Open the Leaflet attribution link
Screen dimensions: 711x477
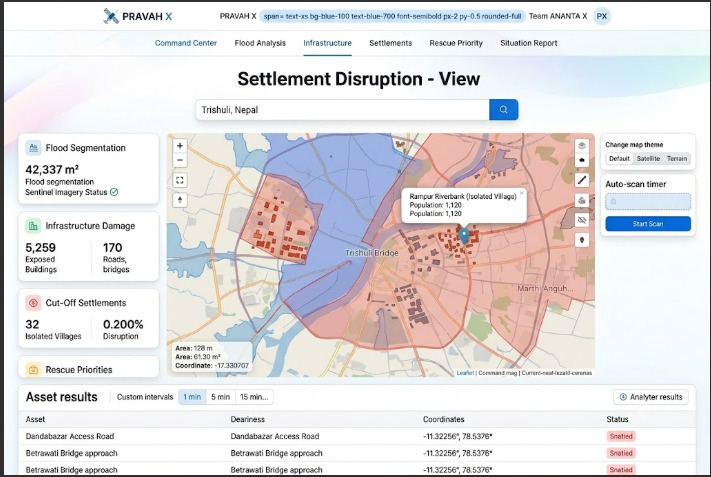465,373
